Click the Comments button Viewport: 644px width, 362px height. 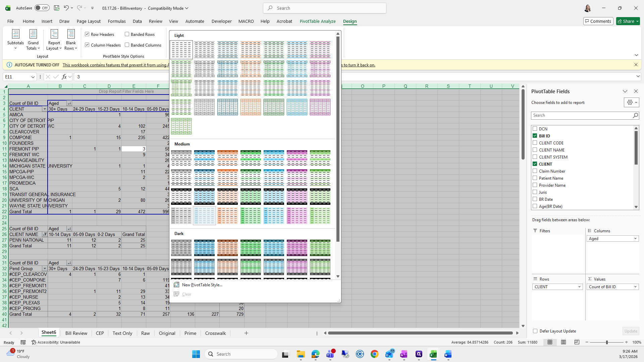pyautogui.click(x=598, y=21)
